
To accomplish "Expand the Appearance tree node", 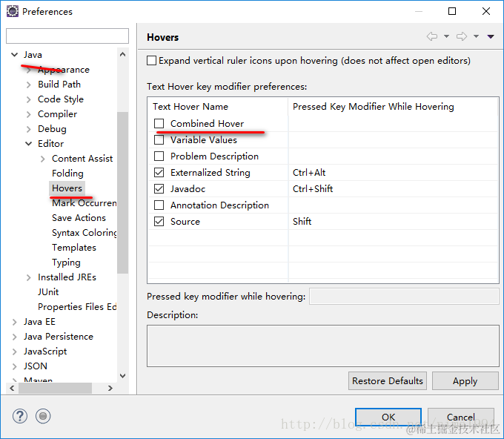I will [29, 70].
